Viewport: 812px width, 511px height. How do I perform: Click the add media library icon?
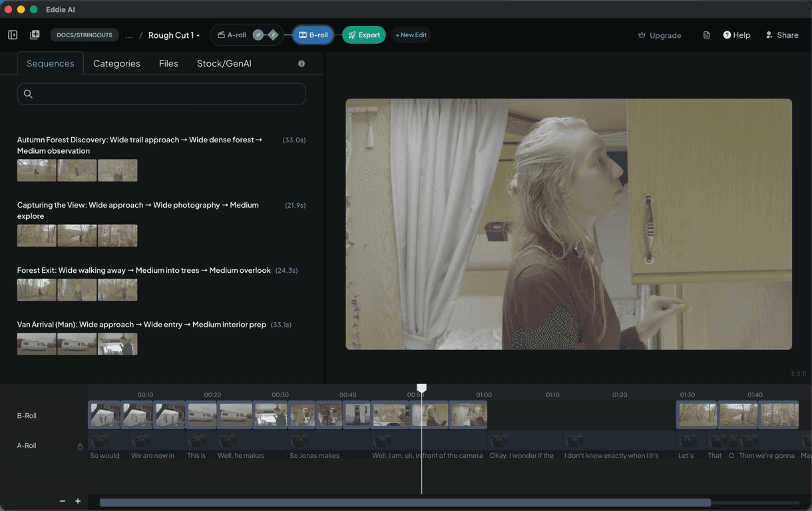[x=35, y=35]
